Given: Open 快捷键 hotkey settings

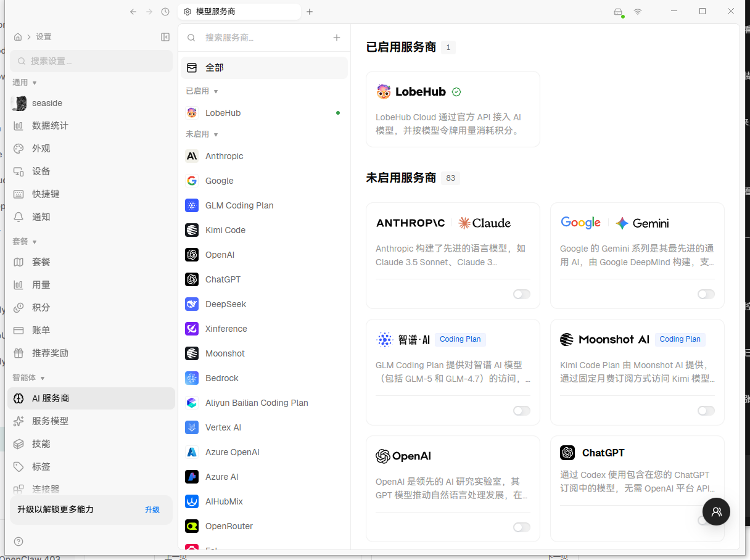Looking at the screenshot, I should tap(91, 194).
